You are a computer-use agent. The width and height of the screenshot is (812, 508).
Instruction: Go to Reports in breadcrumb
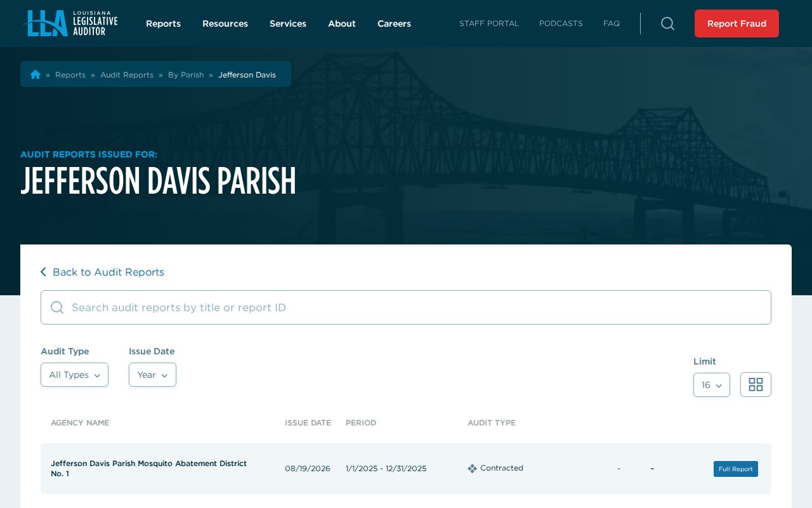tap(70, 75)
